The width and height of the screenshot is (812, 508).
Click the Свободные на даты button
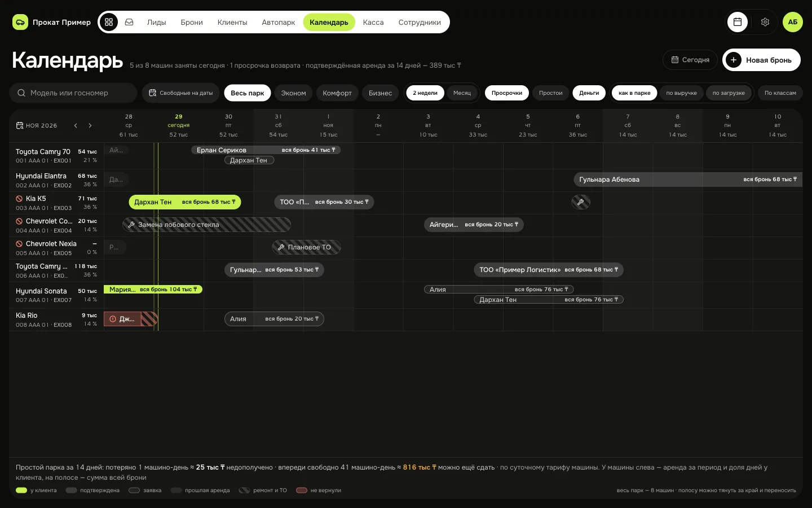point(180,93)
